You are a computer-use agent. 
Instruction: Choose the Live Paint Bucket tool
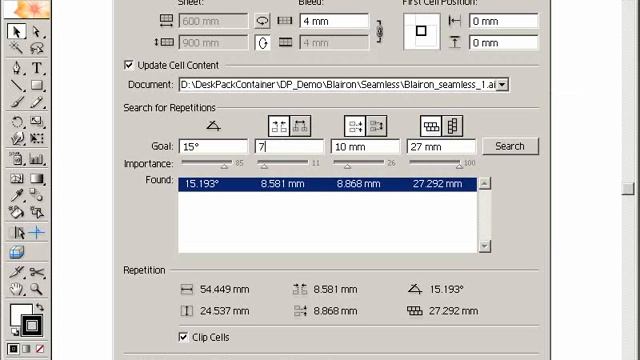[x=17, y=212]
